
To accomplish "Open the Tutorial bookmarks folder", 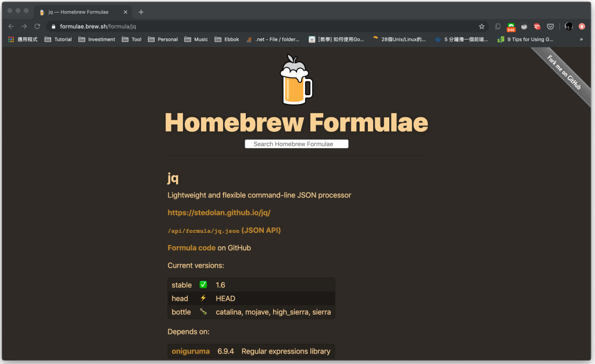I will click(x=58, y=39).
